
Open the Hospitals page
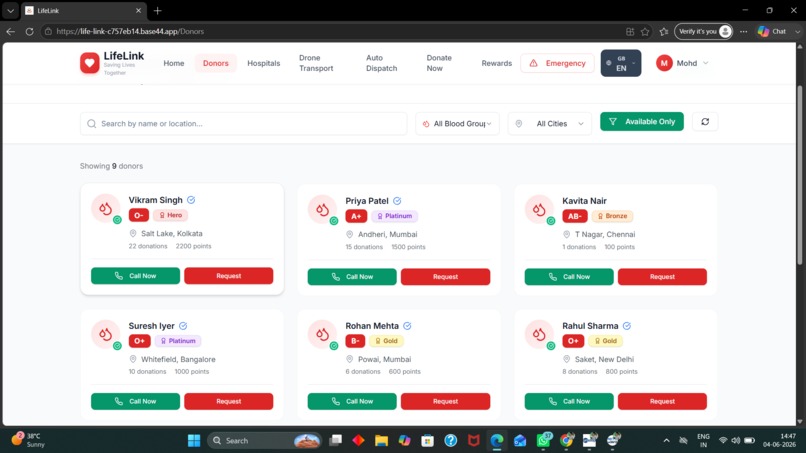point(264,63)
